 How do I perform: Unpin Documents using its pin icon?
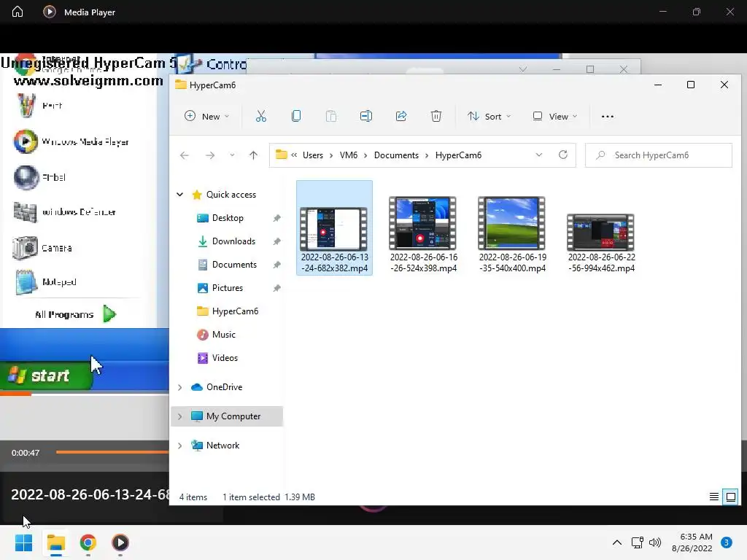pos(276,265)
